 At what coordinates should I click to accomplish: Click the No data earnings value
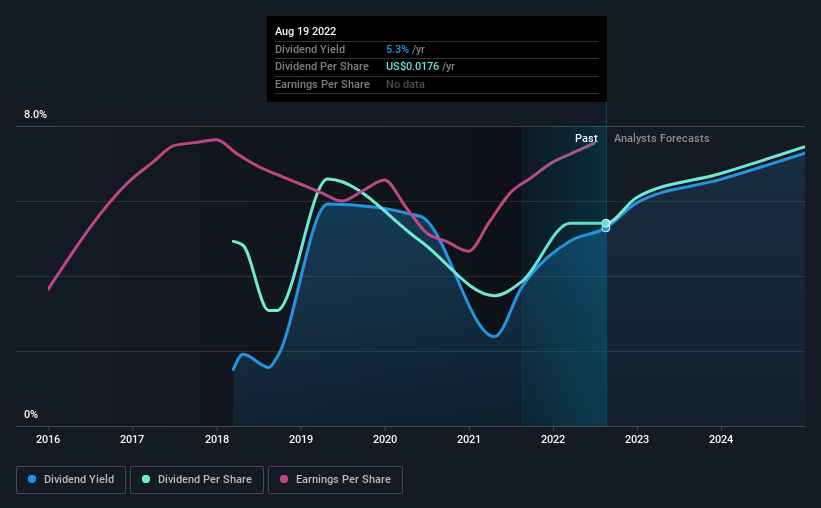click(405, 84)
